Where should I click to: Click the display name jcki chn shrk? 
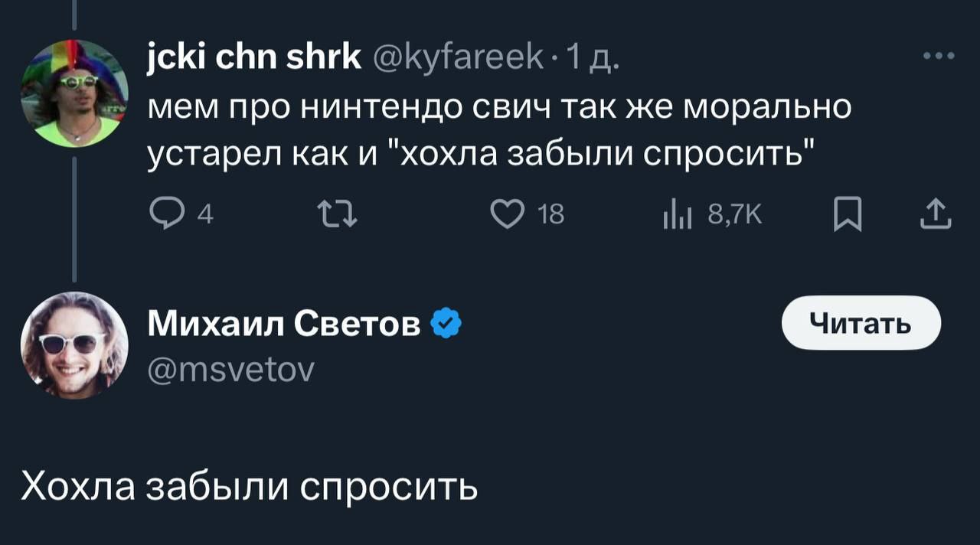253,57
